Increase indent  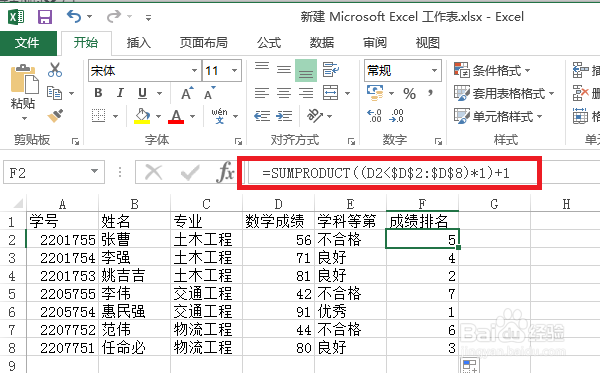click(284, 116)
